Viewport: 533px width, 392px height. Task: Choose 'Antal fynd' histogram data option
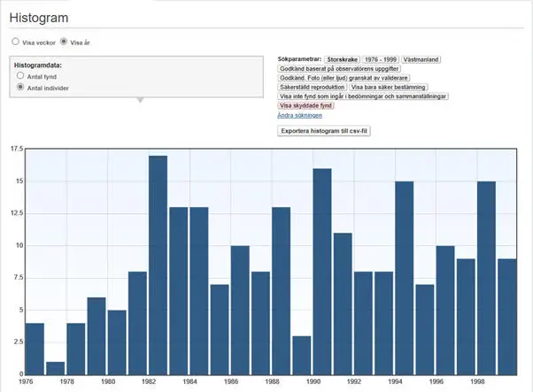pos(21,77)
